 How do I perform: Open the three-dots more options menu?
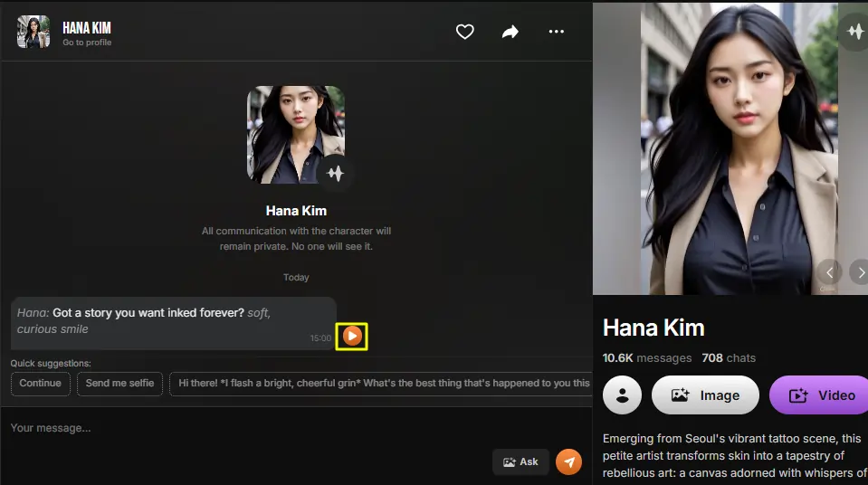pos(557,32)
